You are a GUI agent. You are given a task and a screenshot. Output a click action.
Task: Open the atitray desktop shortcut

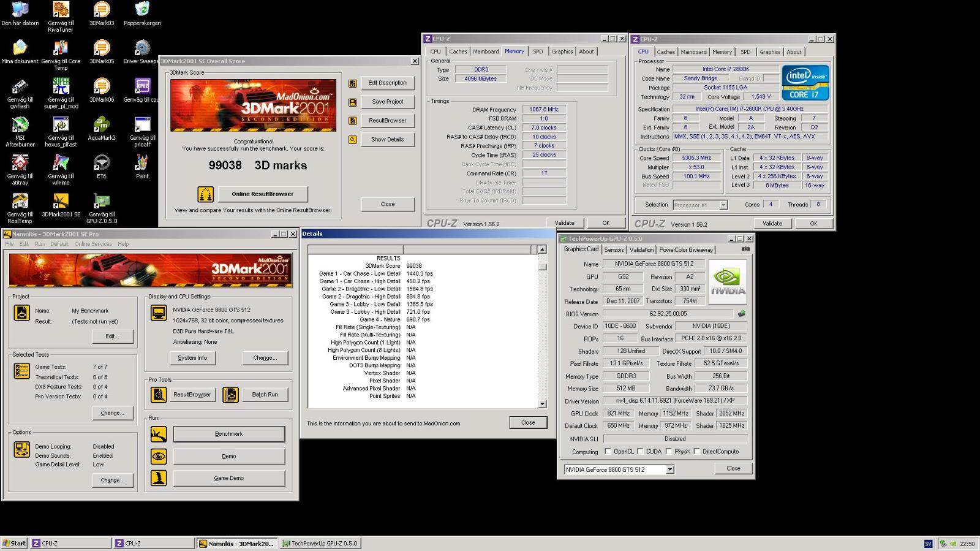20,170
